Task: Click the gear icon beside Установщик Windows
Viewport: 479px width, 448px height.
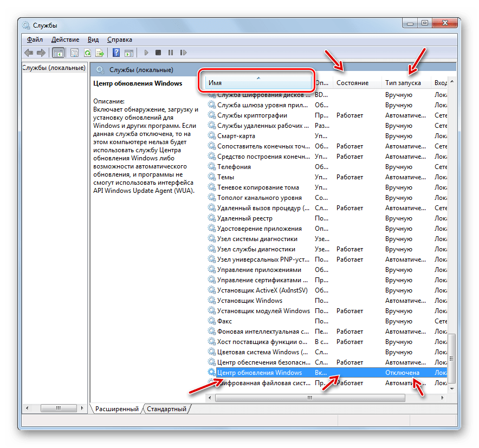Action: coord(211,300)
